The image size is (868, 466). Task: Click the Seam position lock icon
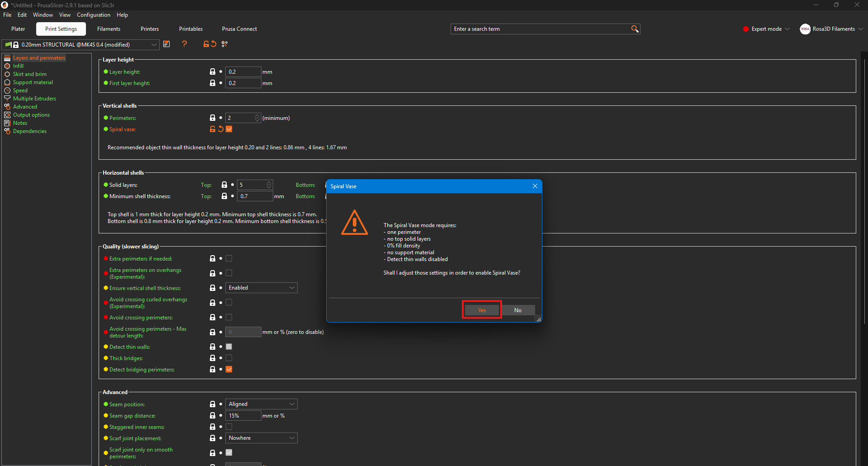pyautogui.click(x=213, y=404)
